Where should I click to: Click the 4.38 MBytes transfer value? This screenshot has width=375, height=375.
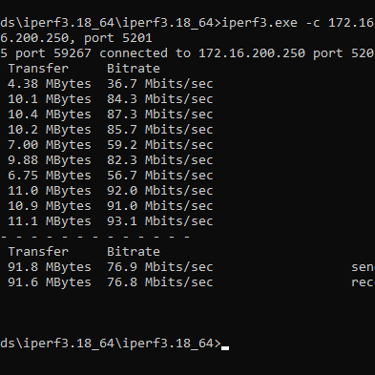49,84
